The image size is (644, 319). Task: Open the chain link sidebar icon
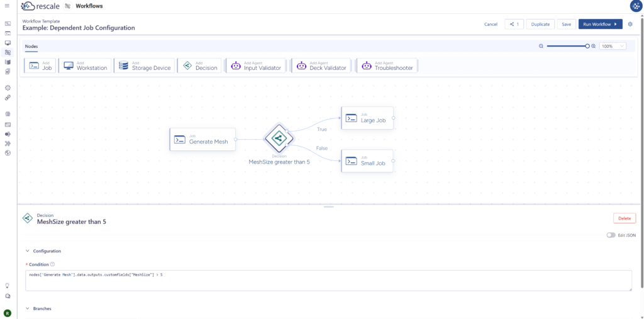tap(8, 98)
